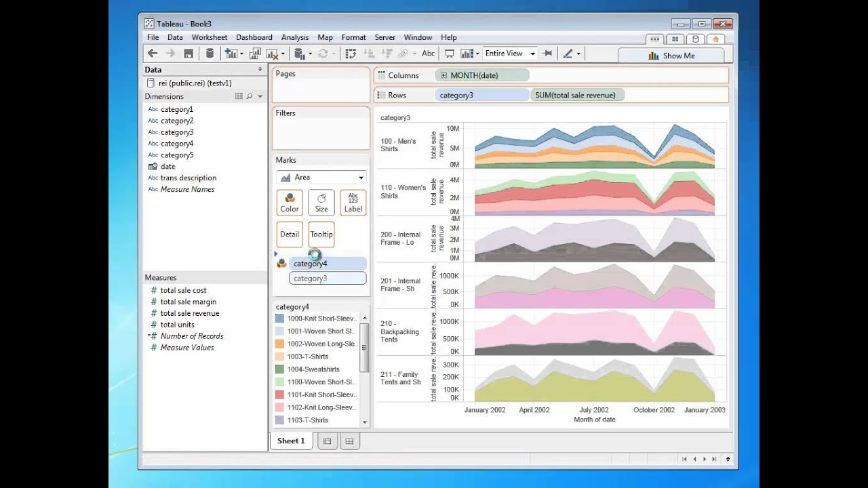Image resolution: width=868 pixels, height=488 pixels.
Task: Click the Forward (redo) arrow icon
Action: (x=170, y=54)
